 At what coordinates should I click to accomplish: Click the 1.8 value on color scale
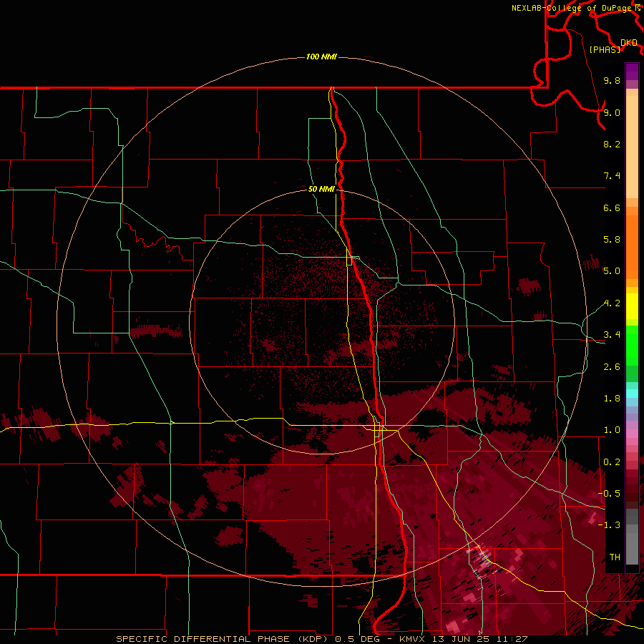pos(612,399)
